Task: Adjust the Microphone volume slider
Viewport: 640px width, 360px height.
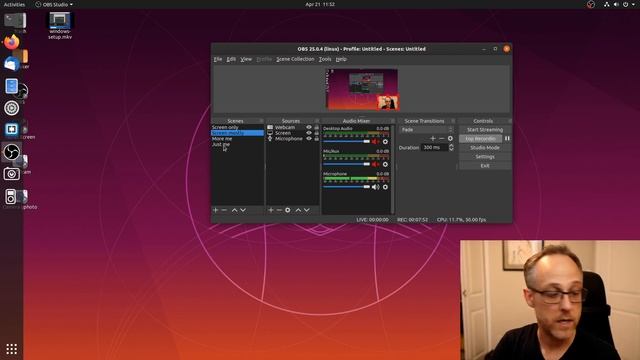Action: pyautogui.click(x=347, y=187)
